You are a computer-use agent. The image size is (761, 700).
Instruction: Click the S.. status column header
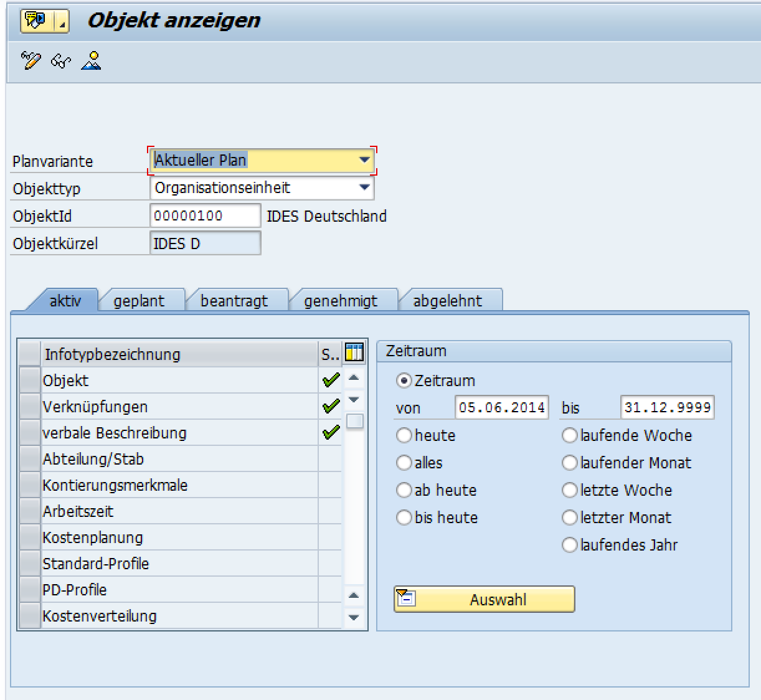tap(330, 354)
